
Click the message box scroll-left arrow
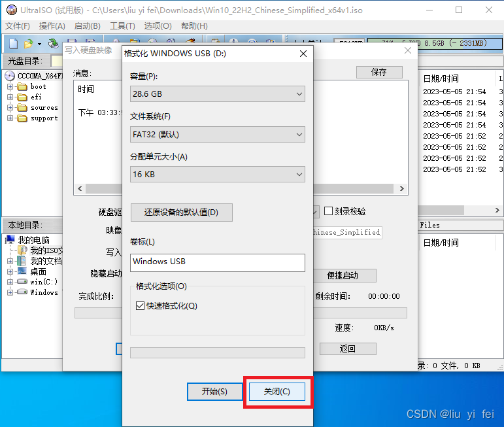pyautogui.click(x=80, y=188)
